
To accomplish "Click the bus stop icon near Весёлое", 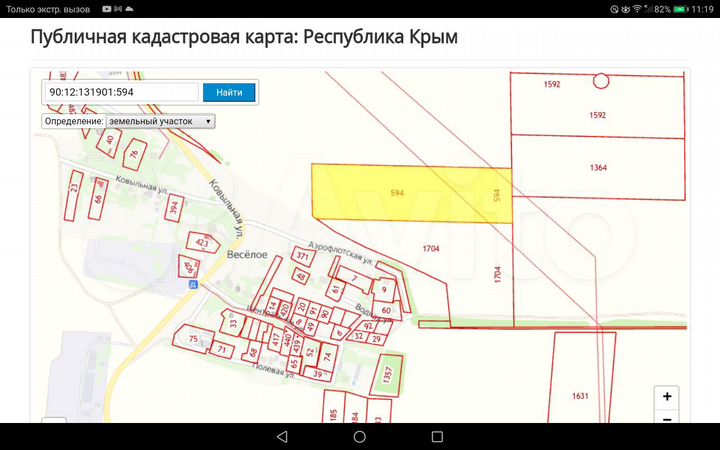I will (193, 285).
